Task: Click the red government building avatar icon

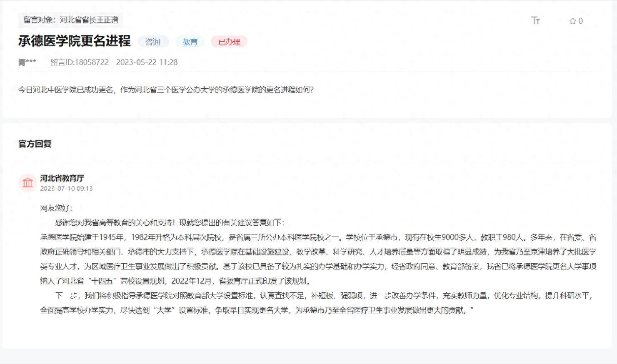Action: point(27,183)
